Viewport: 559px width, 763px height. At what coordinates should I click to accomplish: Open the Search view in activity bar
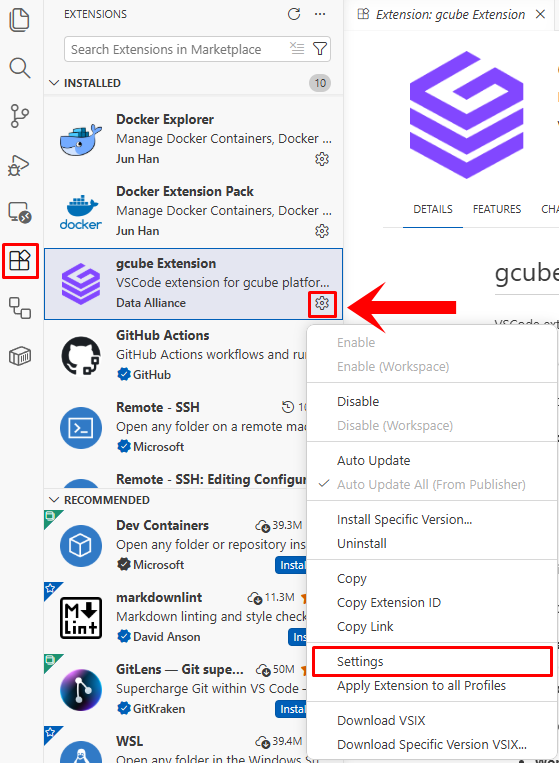(x=20, y=68)
